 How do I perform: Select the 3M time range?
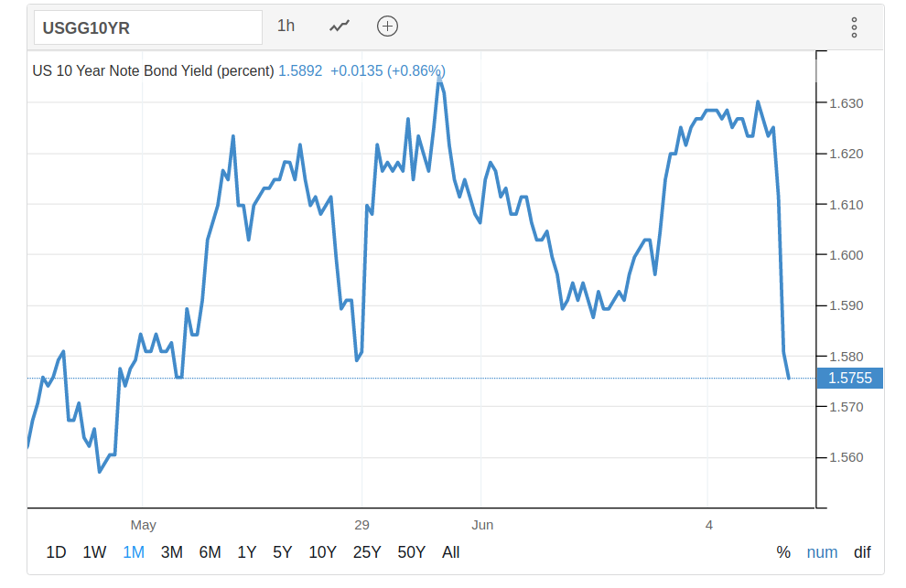tap(172, 552)
